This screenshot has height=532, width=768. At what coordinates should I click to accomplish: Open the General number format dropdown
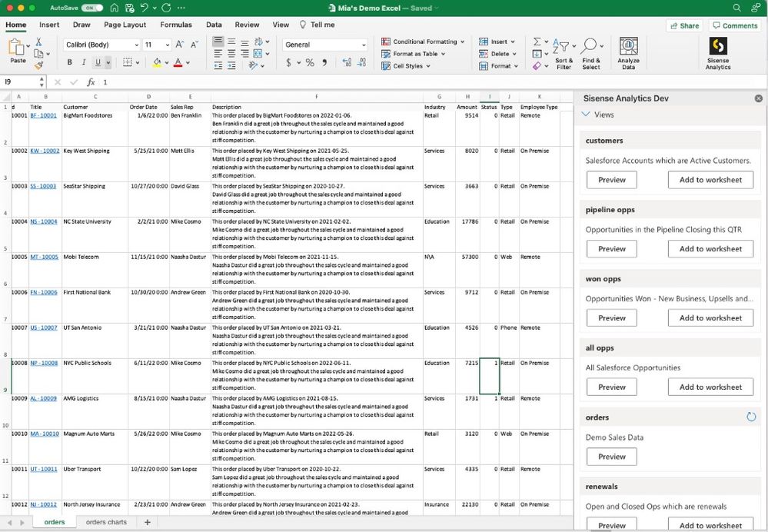pyautogui.click(x=364, y=45)
